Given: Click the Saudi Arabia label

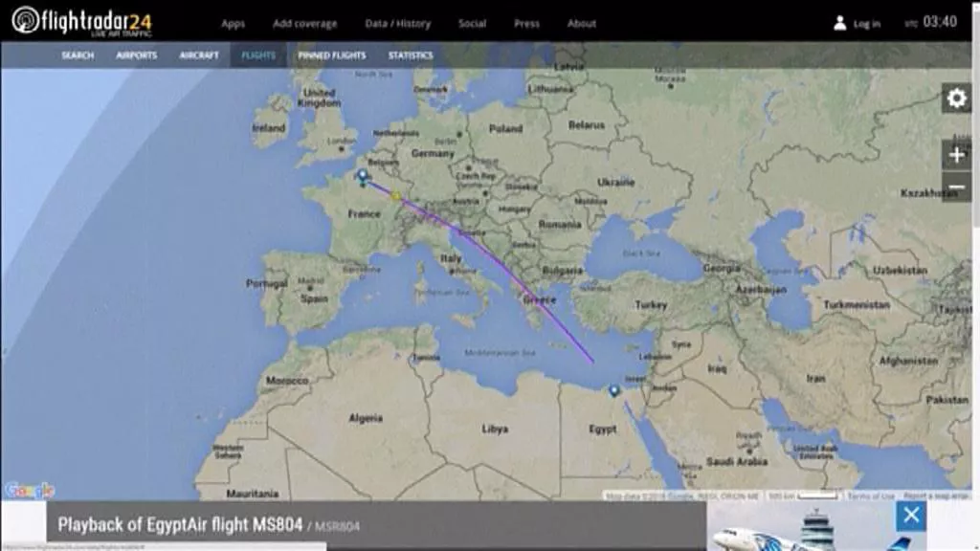Looking at the screenshot, I should [737, 462].
